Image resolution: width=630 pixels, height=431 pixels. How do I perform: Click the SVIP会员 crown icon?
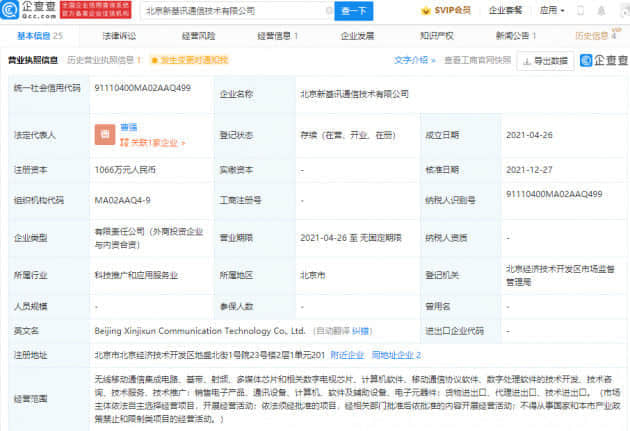click(x=425, y=11)
